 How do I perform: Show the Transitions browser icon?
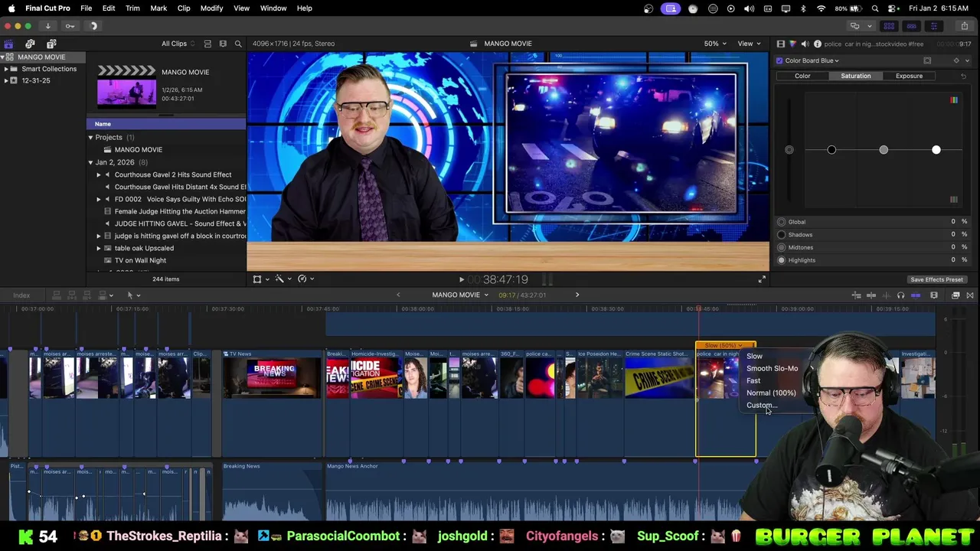click(x=970, y=295)
